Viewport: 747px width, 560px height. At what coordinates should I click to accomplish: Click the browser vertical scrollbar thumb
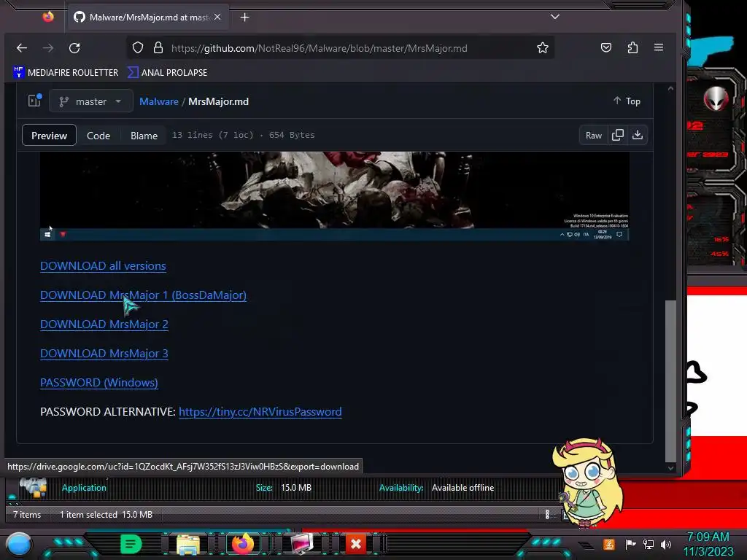click(670, 381)
